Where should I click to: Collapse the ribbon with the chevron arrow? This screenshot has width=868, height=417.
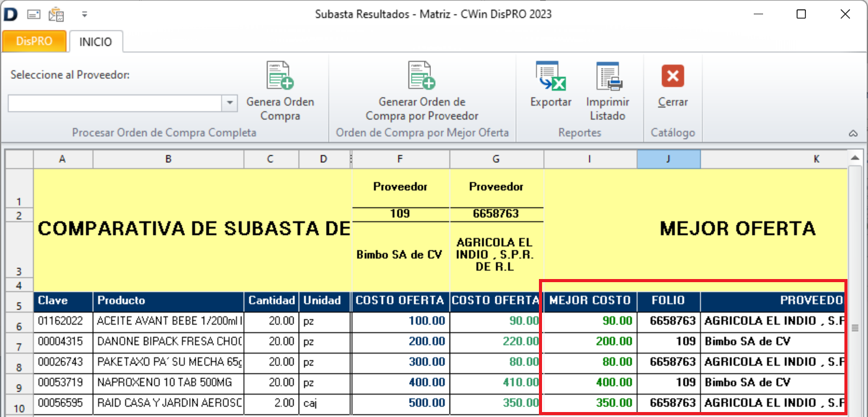coord(854,132)
